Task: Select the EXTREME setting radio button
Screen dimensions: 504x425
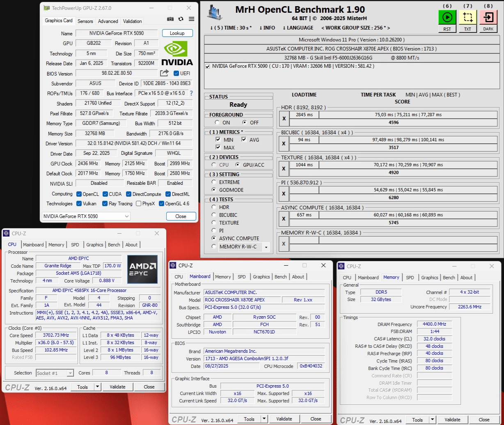Action: click(x=214, y=182)
